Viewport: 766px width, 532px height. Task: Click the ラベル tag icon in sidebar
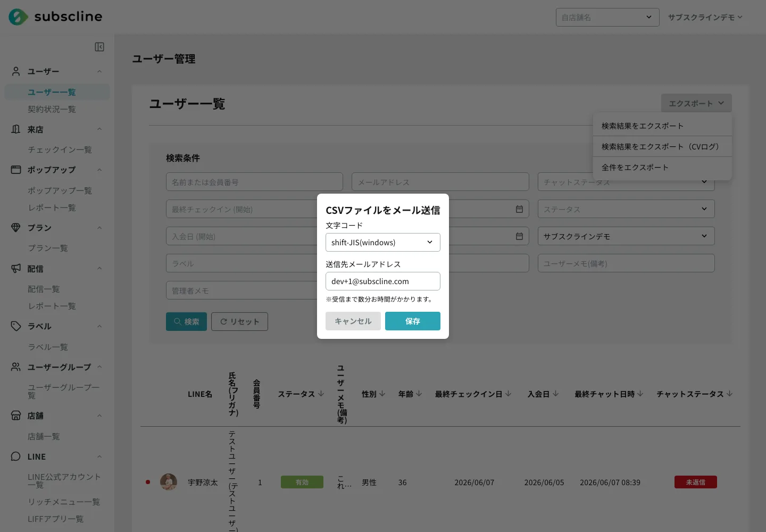pyautogui.click(x=16, y=326)
